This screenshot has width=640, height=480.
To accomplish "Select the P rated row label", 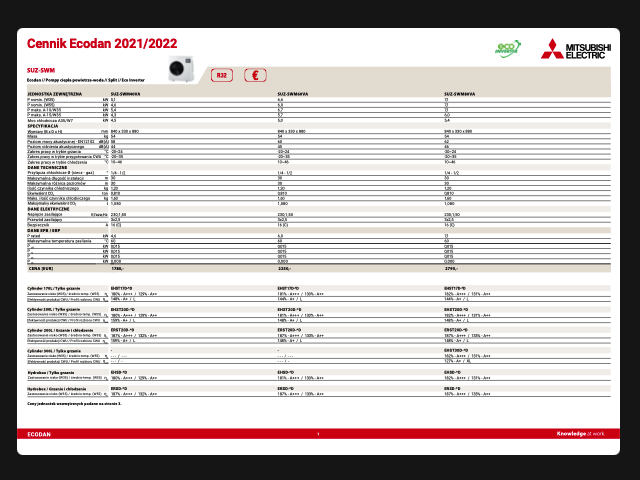I will [x=34, y=236].
